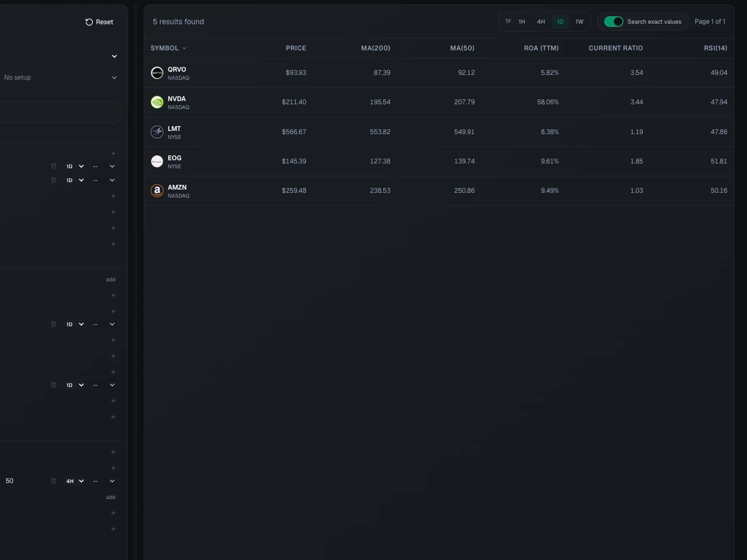
Task: Open the EOG symbol row
Action: coord(439,161)
